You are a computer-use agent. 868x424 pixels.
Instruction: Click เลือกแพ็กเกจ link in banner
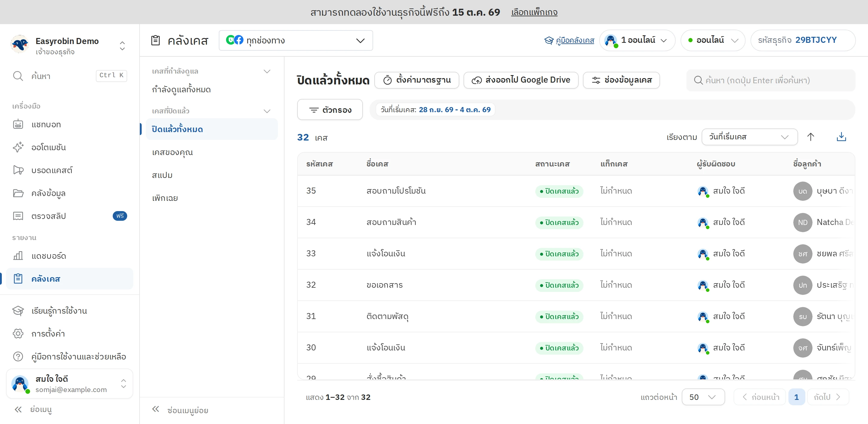pyautogui.click(x=534, y=12)
